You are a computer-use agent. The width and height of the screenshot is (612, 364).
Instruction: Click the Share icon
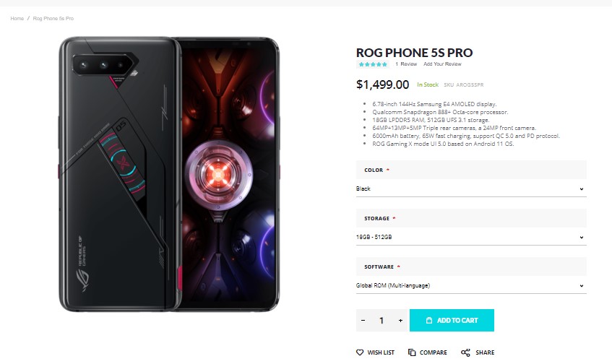(465, 352)
